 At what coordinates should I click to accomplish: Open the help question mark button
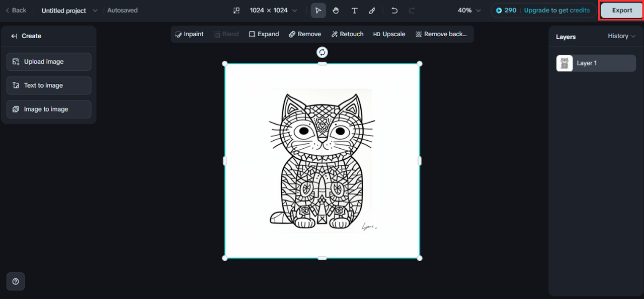[x=16, y=281]
